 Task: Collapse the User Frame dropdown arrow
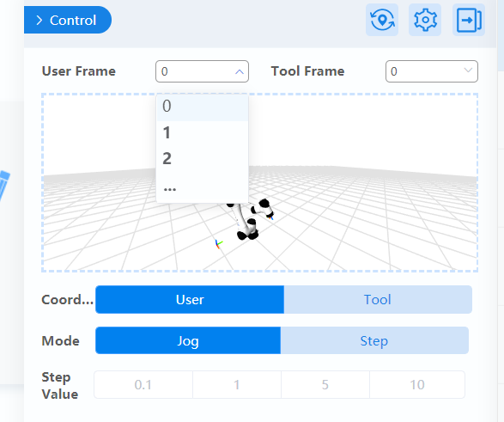tap(240, 71)
